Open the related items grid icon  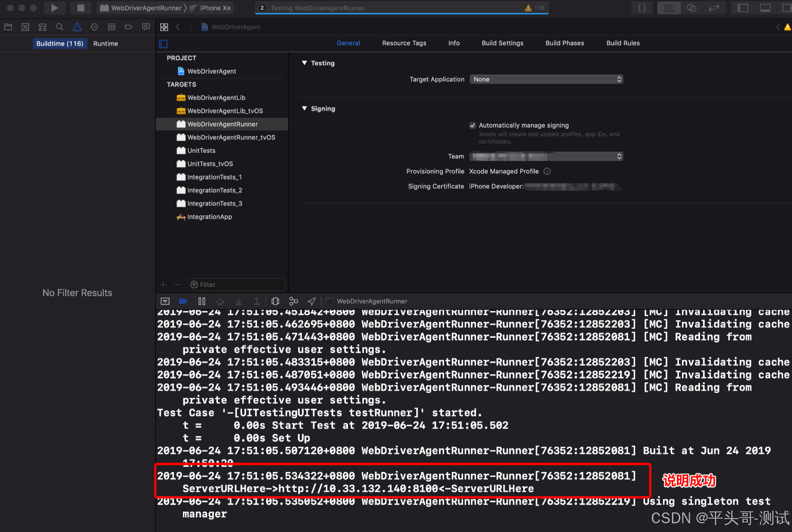[164, 27]
